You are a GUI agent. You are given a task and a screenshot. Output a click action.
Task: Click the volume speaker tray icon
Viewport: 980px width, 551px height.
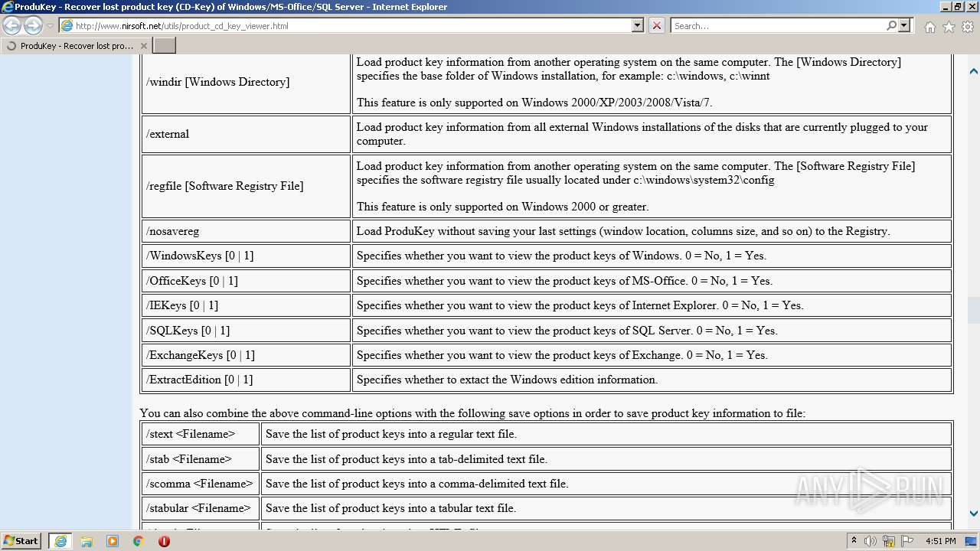(871, 541)
